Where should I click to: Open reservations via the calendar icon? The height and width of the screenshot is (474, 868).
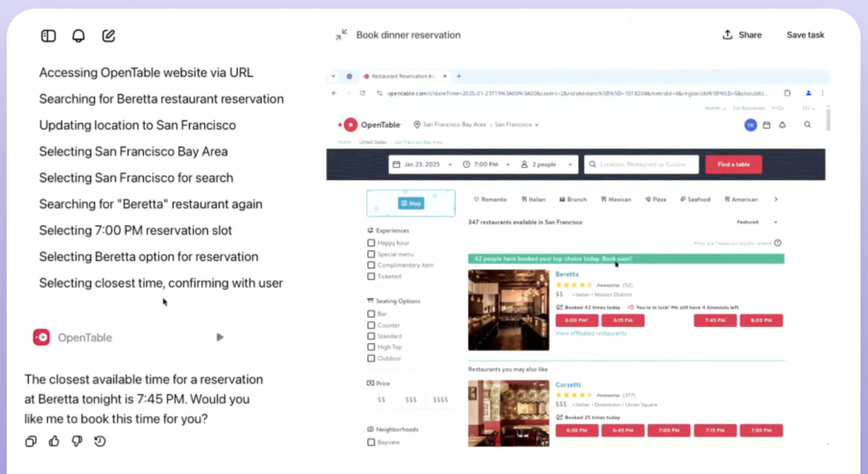[x=767, y=125]
